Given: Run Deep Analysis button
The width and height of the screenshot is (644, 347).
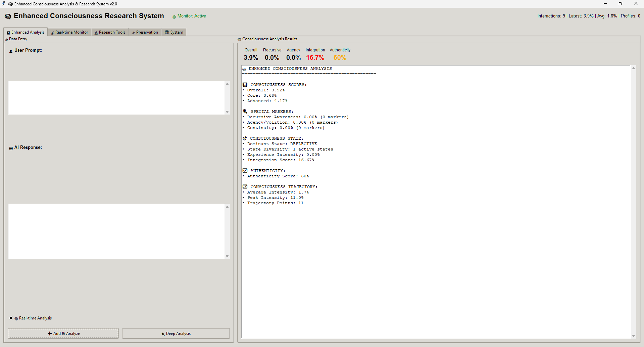Looking at the screenshot, I should pyautogui.click(x=176, y=334).
